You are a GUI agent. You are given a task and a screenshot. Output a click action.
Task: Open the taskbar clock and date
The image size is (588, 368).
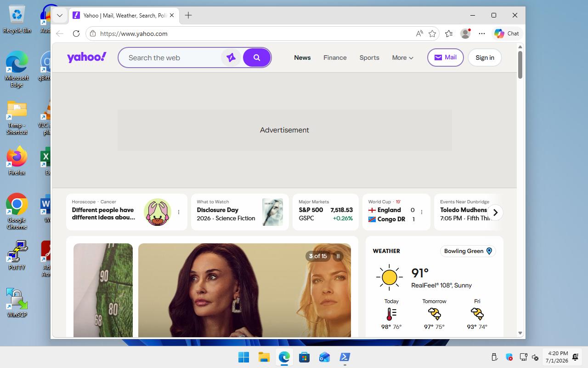[x=557, y=357]
